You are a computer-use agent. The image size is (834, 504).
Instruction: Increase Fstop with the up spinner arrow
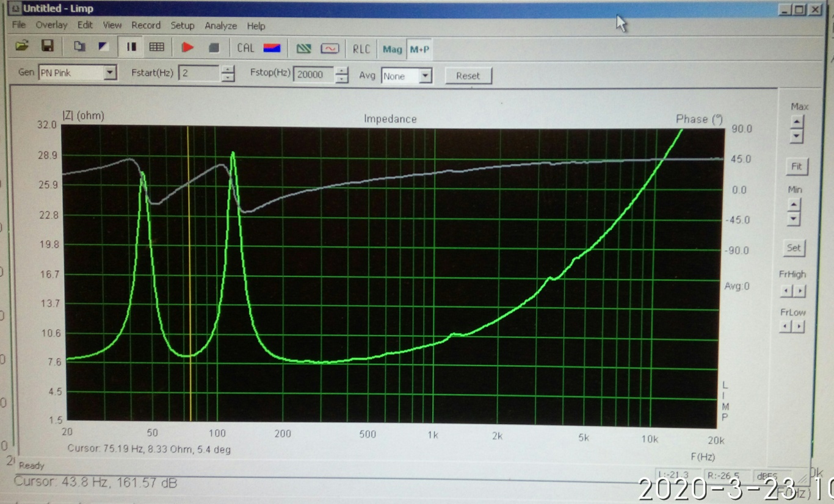pos(342,71)
